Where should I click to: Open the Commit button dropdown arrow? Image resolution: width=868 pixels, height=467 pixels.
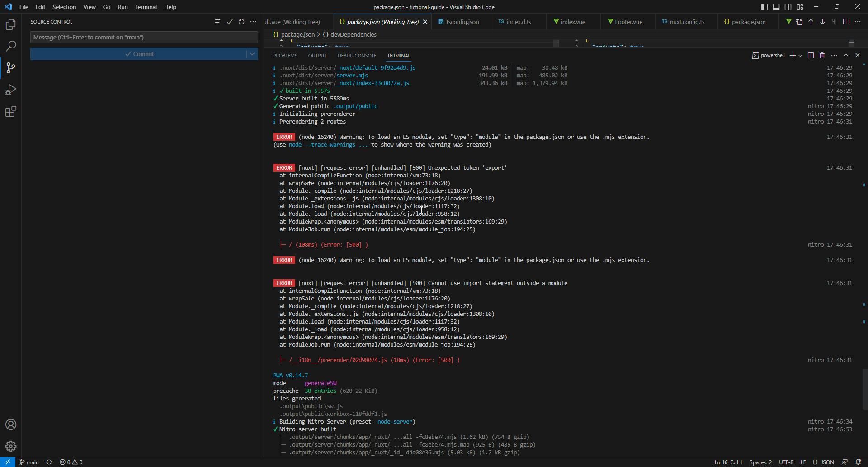[252, 54]
